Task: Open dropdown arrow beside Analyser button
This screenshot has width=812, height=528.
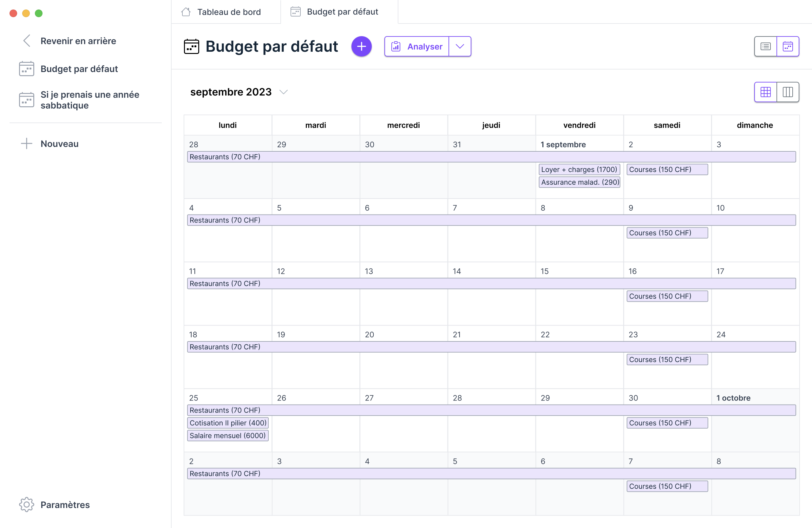Action: tap(460, 46)
